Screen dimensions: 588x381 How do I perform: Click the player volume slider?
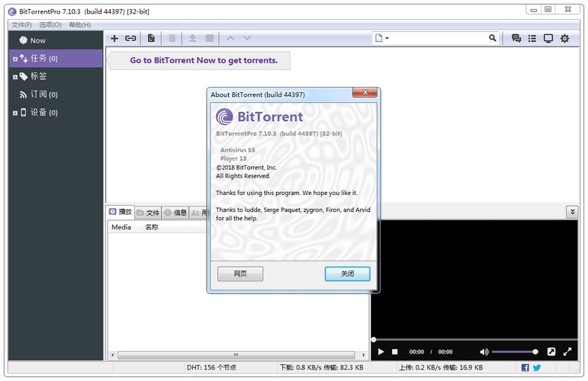(x=515, y=352)
